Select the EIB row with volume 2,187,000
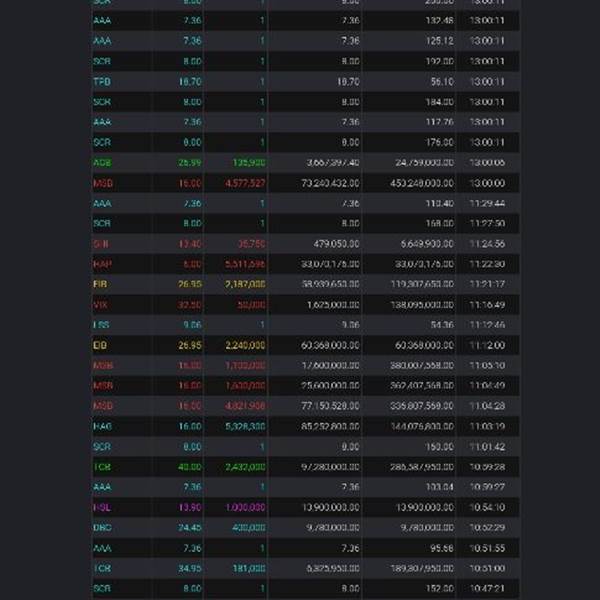This screenshot has width=600, height=600. tap(306, 284)
